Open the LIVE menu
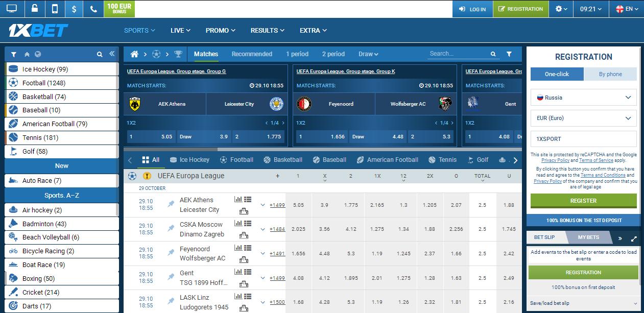Screen dimensions: 644x313 pyautogui.click(x=180, y=31)
